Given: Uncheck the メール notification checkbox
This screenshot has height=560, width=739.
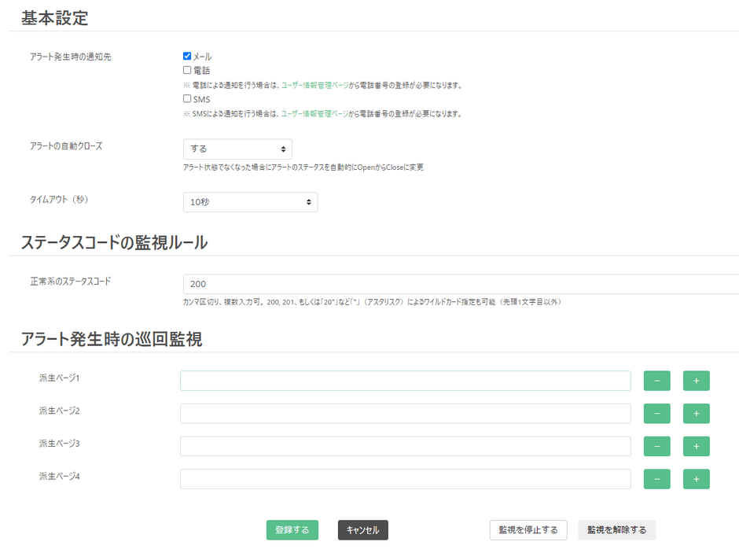Looking at the screenshot, I should point(187,57).
